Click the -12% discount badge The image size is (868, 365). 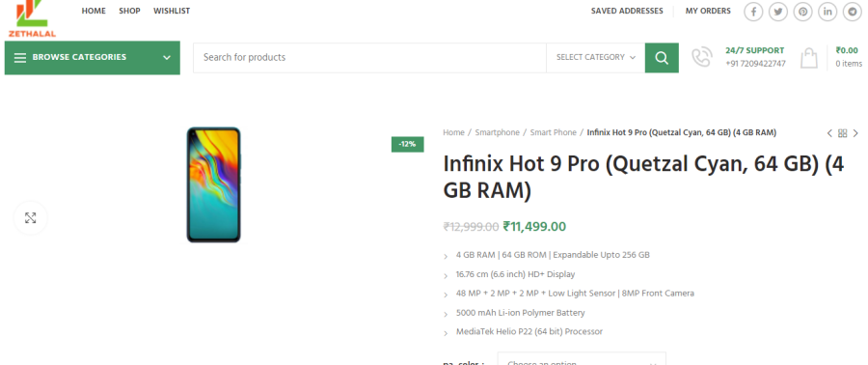(x=407, y=145)
